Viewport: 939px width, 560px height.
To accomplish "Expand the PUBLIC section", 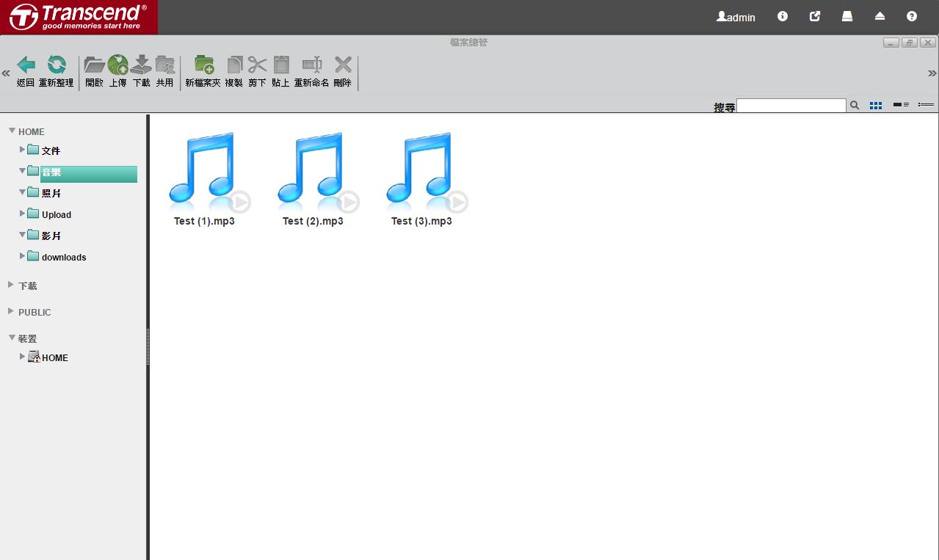I will click(11, 310).
